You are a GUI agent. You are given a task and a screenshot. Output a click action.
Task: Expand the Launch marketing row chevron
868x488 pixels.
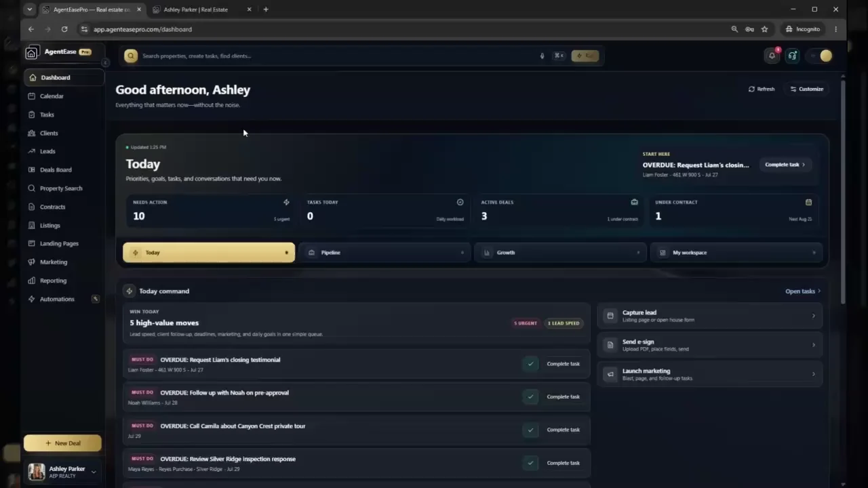click(x=814, y=374)
